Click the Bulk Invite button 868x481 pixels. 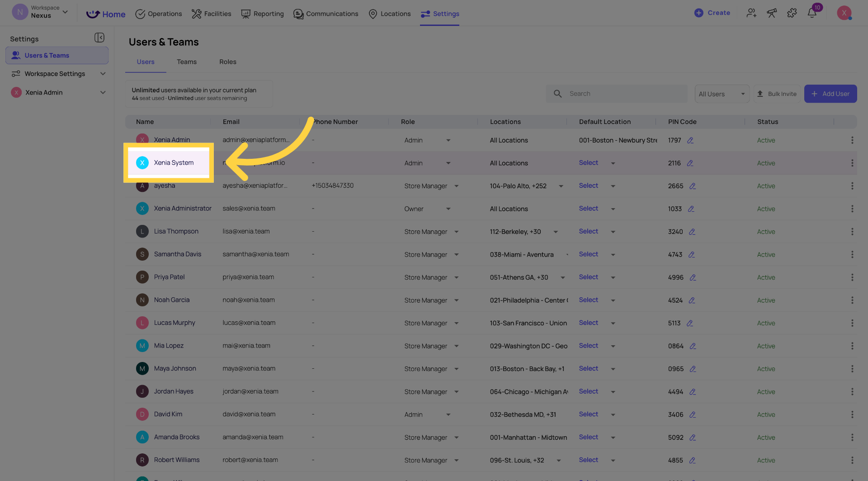[777, 94]
